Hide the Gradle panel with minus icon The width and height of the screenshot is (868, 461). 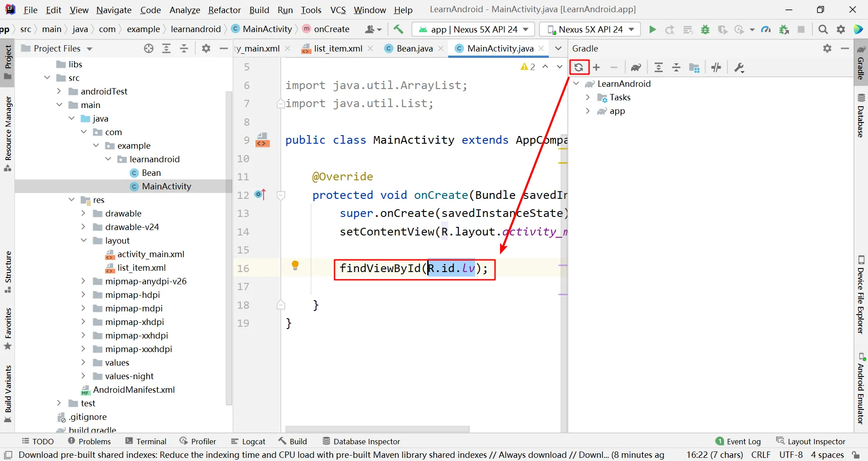845,48
